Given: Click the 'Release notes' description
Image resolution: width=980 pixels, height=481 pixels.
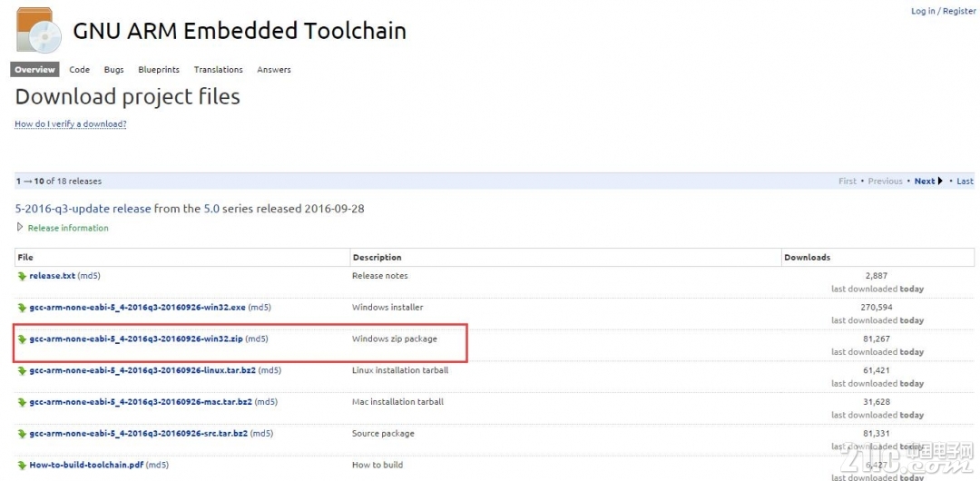Looking at the screenshot, I should point(380,276).
